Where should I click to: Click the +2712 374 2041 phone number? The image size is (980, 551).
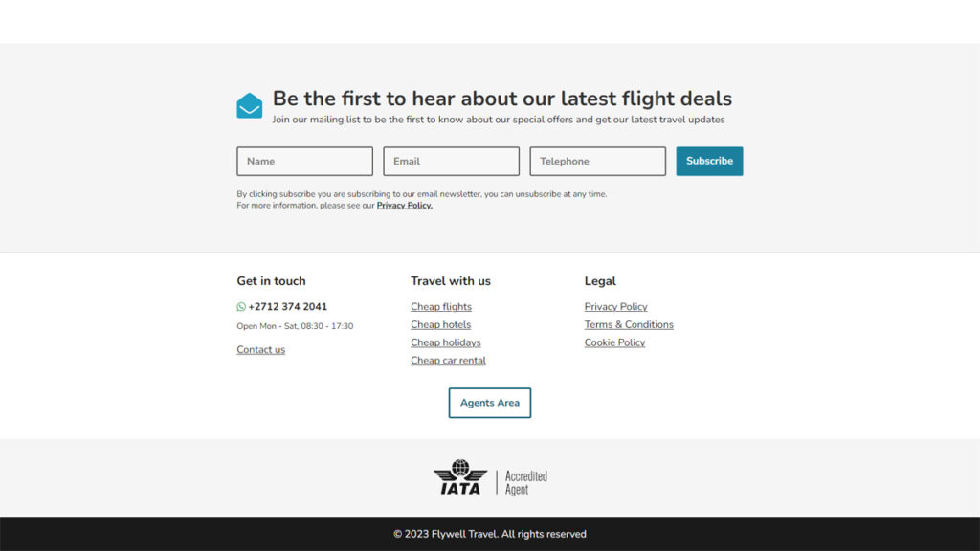tap(287, 307)
